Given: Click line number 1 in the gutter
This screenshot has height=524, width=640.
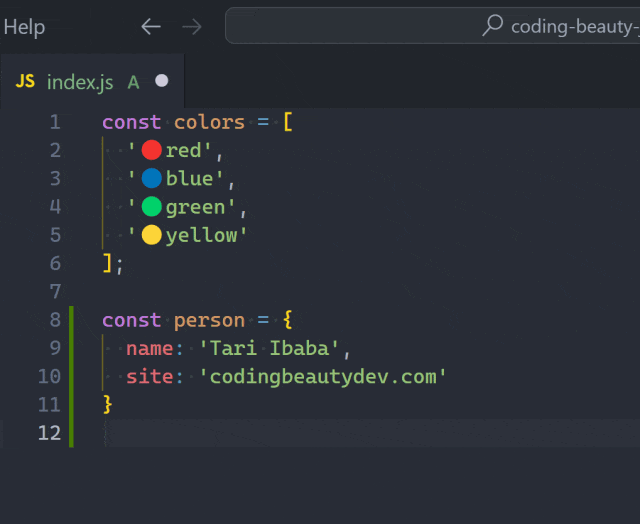Looking at the screenshot, I should [x=56, y=122].
